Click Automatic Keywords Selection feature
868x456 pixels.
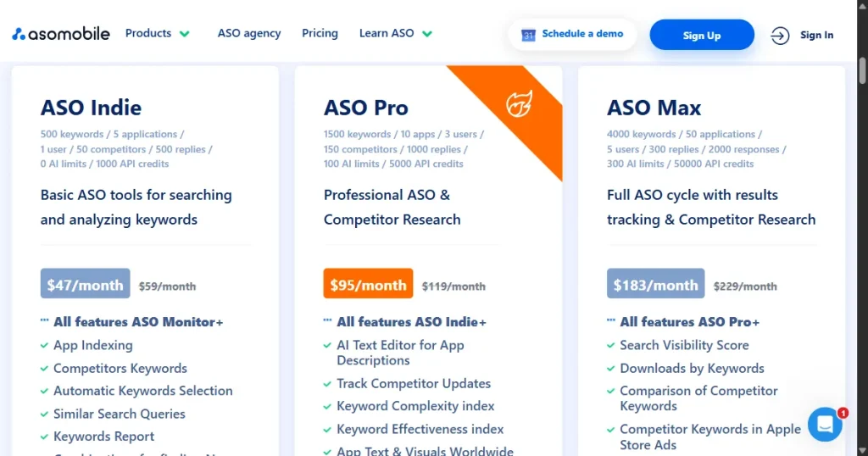coord(142,391)
